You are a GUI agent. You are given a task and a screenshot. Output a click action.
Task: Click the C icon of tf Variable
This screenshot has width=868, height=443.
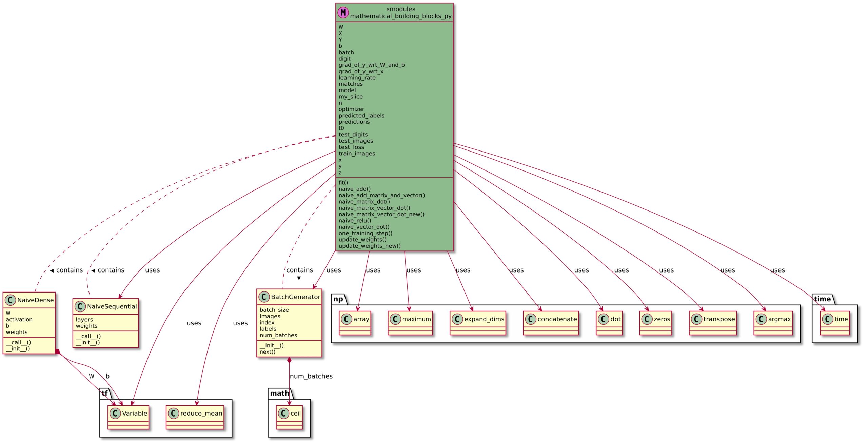tap(115, 413)
